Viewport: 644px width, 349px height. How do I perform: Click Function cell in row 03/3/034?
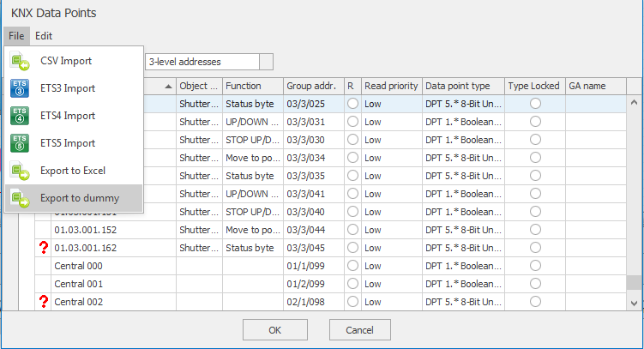point(253,158)
